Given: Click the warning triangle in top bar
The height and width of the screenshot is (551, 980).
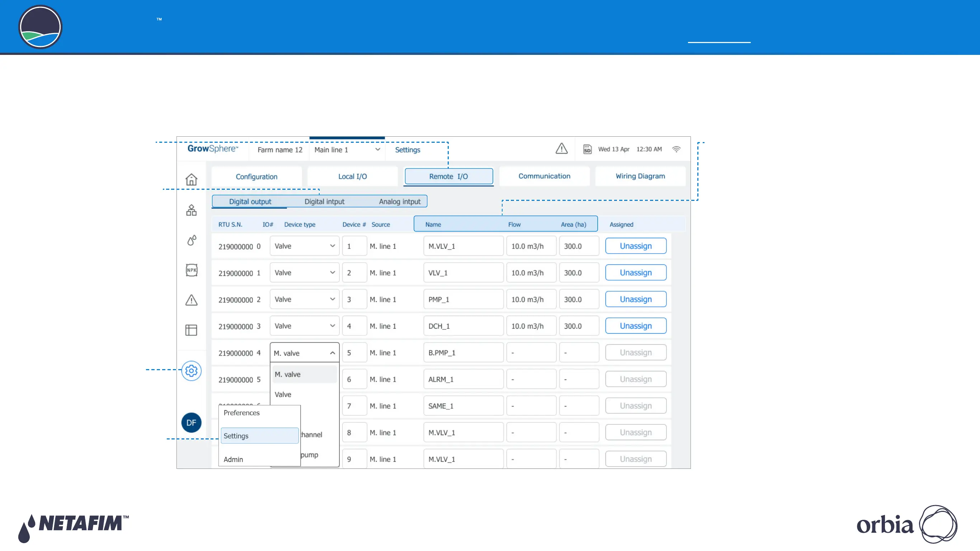Looking at the screenshot, I should coord(561,149).
